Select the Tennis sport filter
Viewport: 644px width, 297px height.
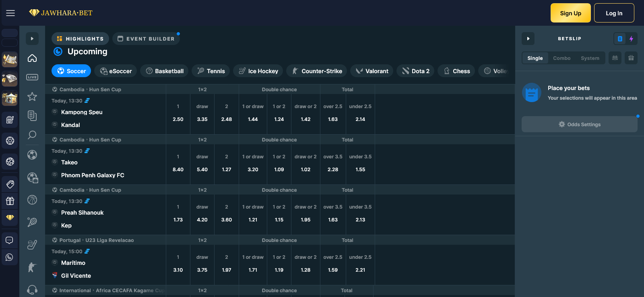[211, 71]
